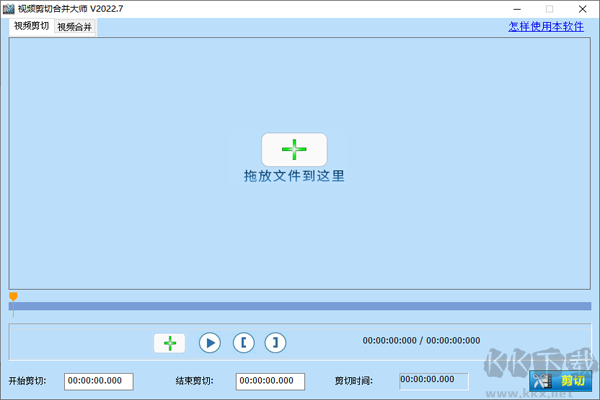Screen dimensions: 600x400
Task: Click the 剪切 cut button with scissors
Action: click(560, 381)
